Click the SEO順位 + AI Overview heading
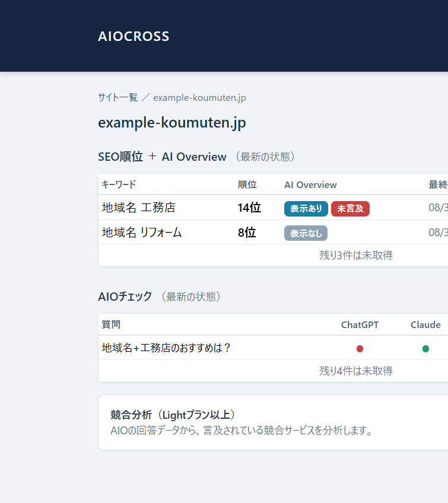Screen dimensions: 448x503 162,157
